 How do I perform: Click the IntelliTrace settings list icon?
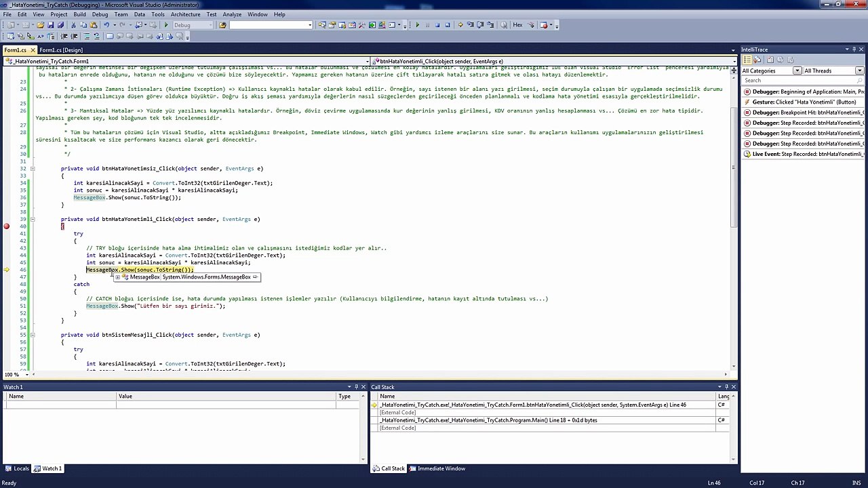click(x=770, y=60)
